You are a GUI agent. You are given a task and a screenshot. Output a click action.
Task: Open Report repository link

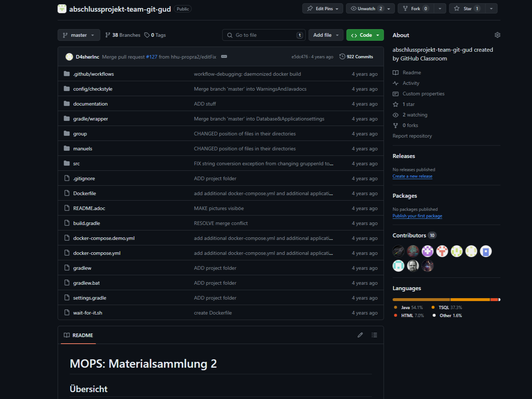[x=412, y=136]
